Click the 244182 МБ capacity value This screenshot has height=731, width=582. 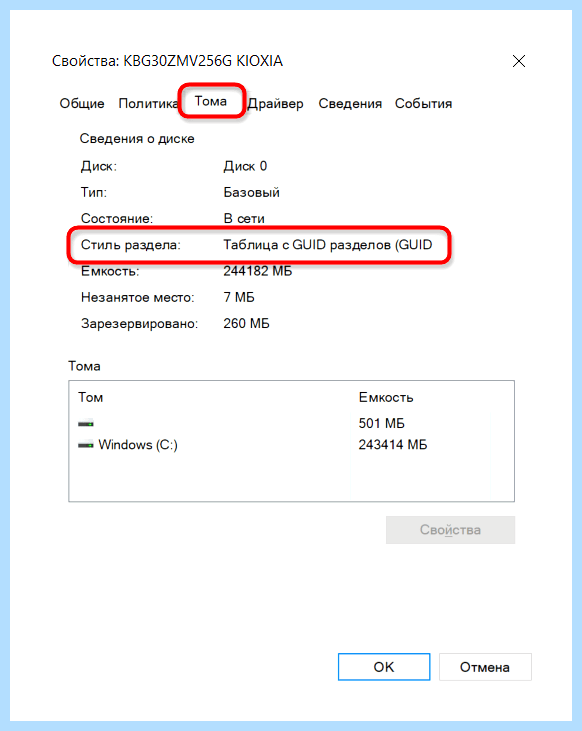(x=257, y=271)
